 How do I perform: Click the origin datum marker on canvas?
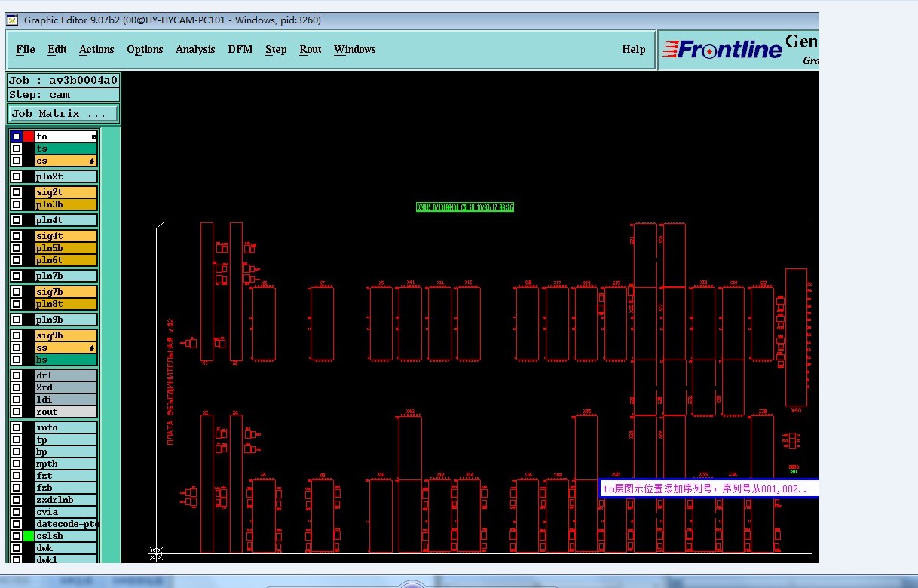point(156,554)
